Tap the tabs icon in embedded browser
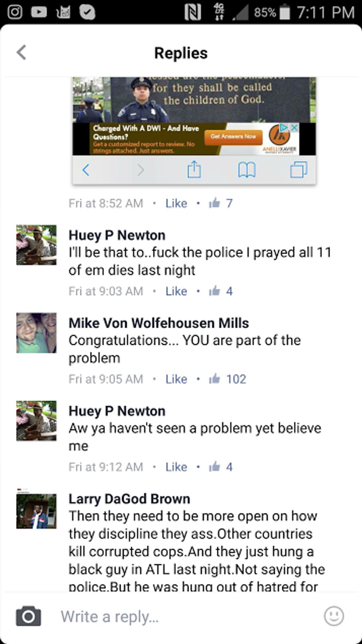This screenshot has width=362, height=644. pyautogui.click(x=298, y=170)
